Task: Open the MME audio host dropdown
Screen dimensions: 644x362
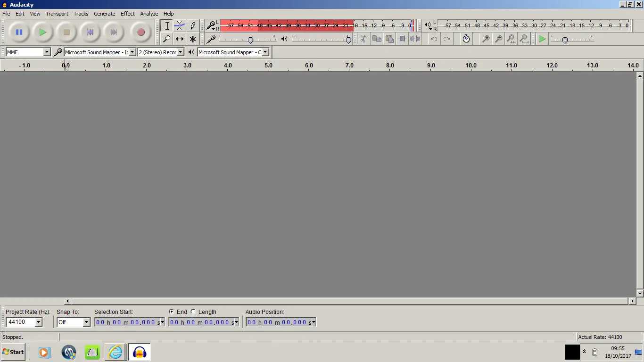Action: tap(47, 52)
